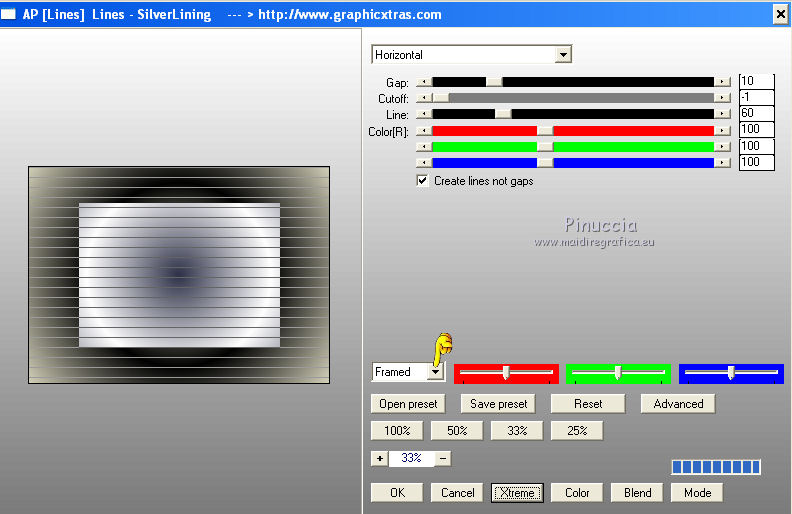Grab the Gap slider thumb
Screen dimensions: 792x514
(x=494, y=82)
